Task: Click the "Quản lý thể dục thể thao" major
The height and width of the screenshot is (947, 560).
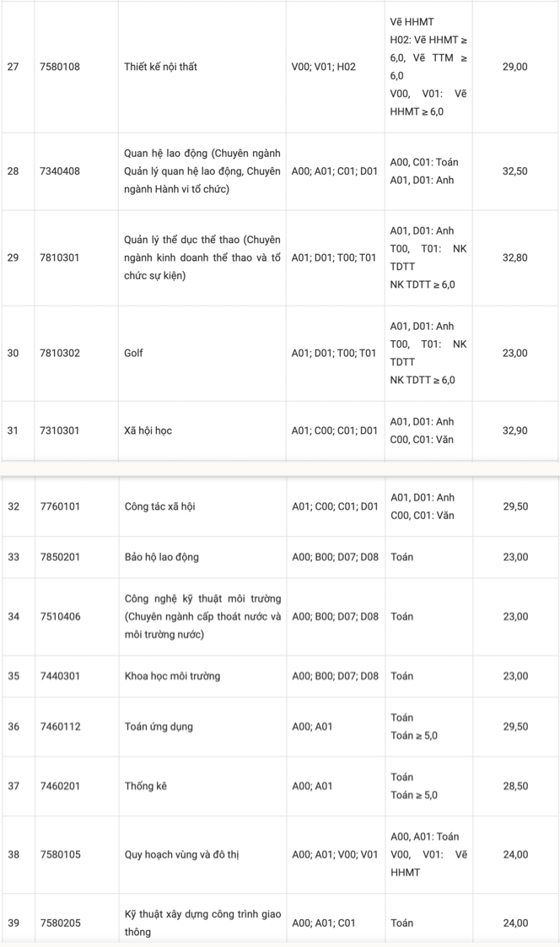Action: 202,257
